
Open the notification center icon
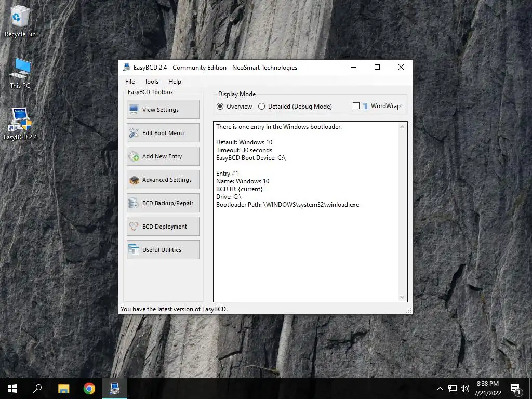point(516,389)
